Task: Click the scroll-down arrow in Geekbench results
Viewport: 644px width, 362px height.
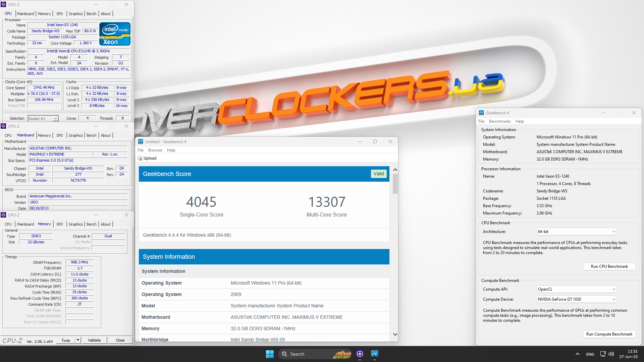Action: click(x=395, y=334)
